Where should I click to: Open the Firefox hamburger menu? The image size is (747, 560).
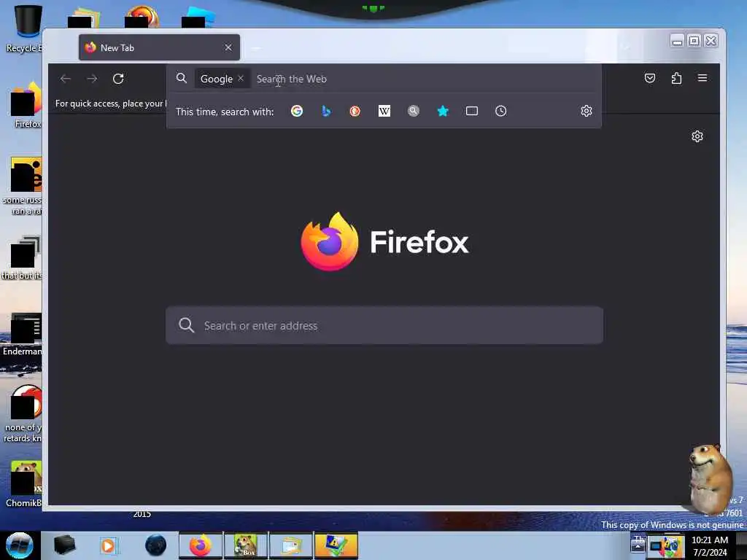[x=703, y=78]
